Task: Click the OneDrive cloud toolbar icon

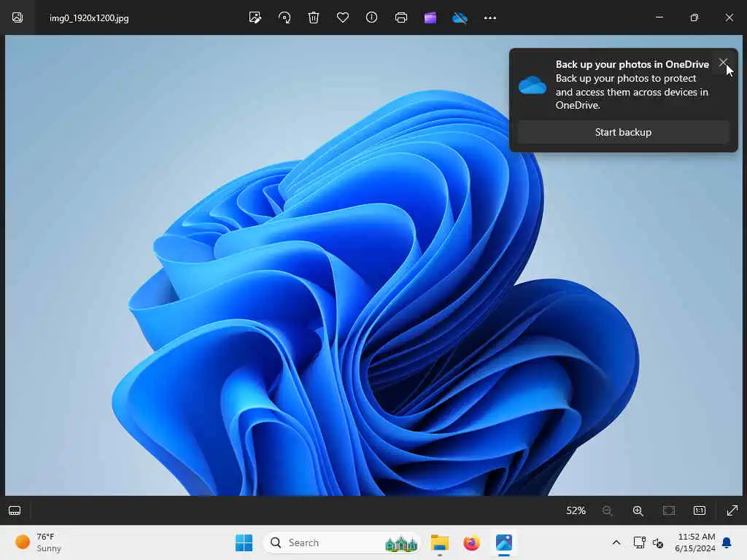Action: [460, 18]
